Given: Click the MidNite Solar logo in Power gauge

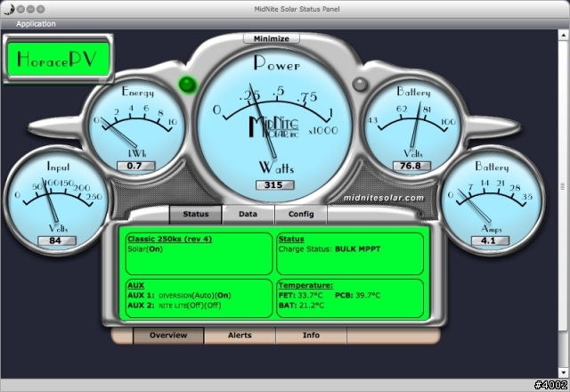Looking at the screenshot, I should (x=273, y=127).
